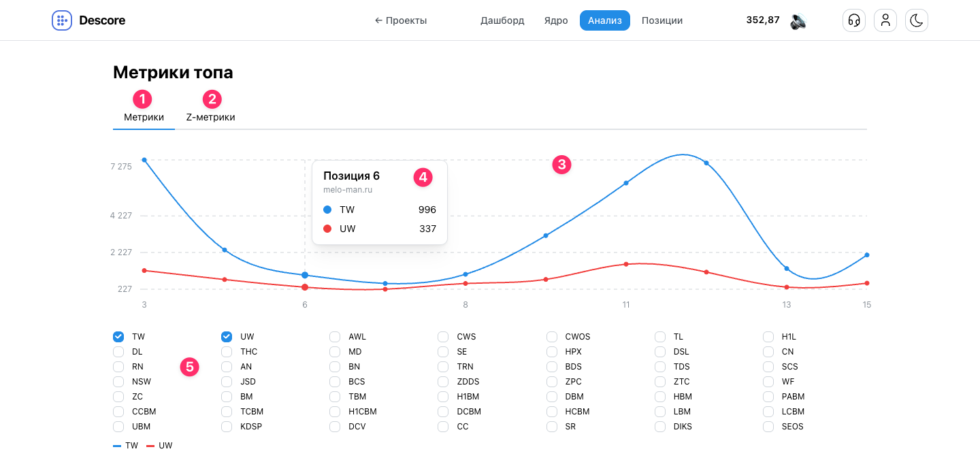The height and width of the screenshot is (475, 980).
Task: Enable the PABM checkbox
Action: (768, 397)
